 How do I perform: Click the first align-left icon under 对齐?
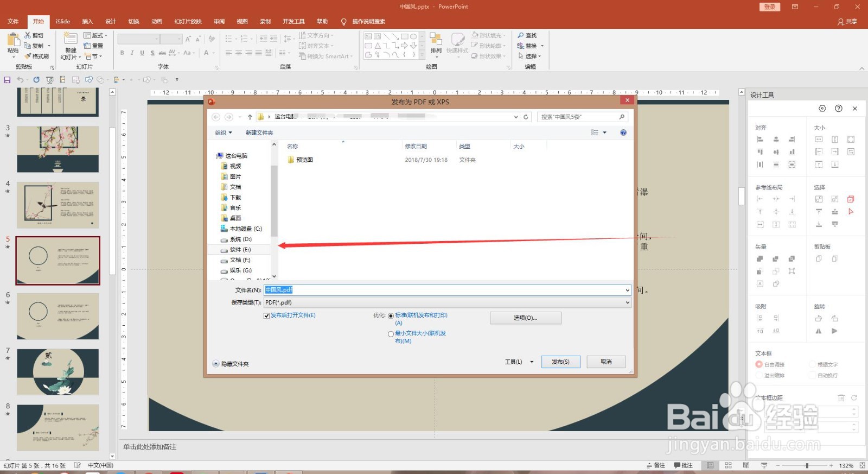760,140
